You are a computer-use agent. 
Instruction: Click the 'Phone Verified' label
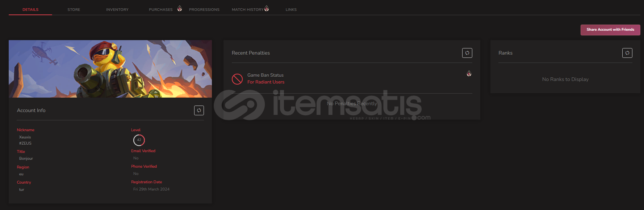tap(144, 166)
